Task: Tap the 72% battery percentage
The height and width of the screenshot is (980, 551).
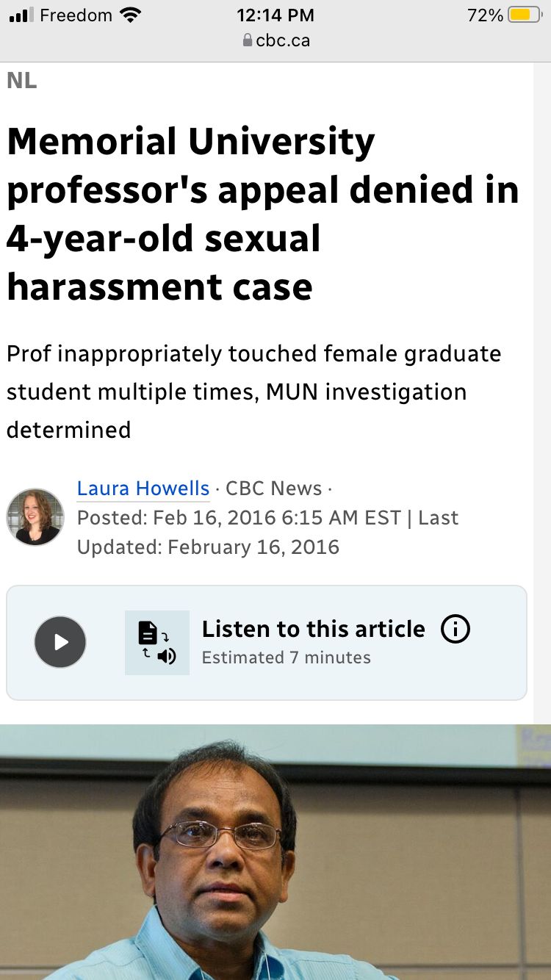Action: click(485, 15)
